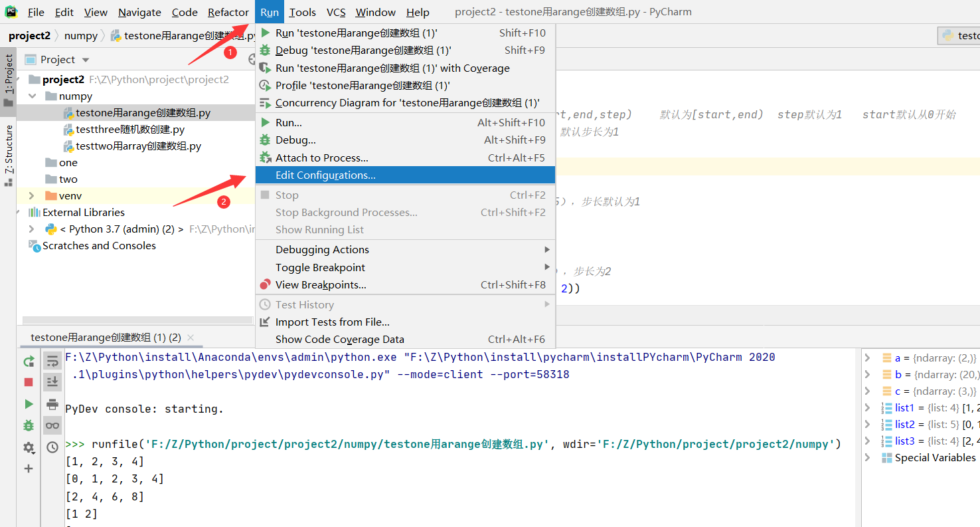The width and height of the screenshot is (980, 527).
Task: Stop the console with red square
Action: click(29, 382)
